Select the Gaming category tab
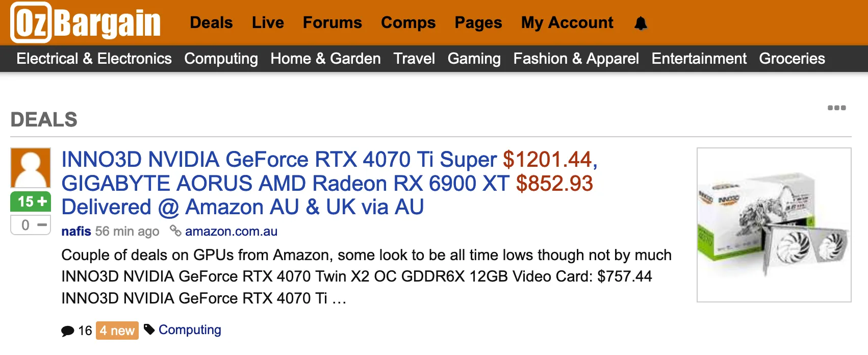Viewport: 868px width, 355px height. pos(474,59)
